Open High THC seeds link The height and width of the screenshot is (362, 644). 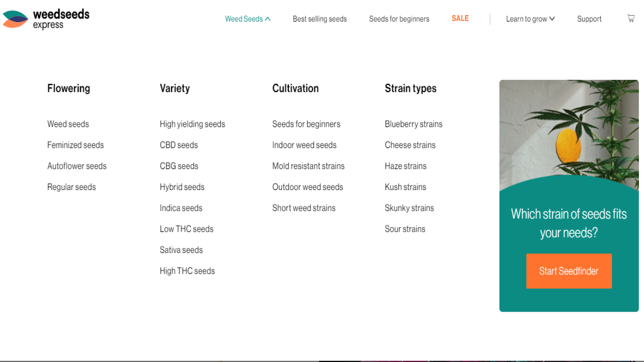(x=187, y=271)
